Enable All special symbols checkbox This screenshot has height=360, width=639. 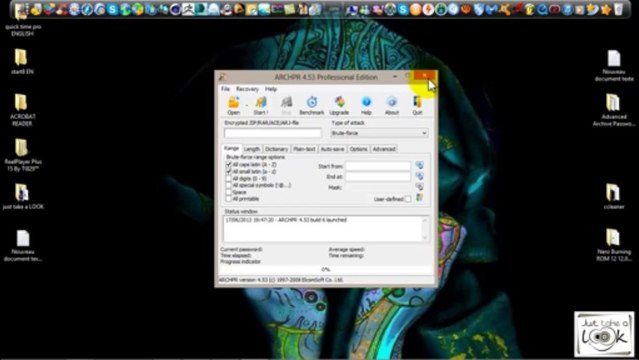coord(229,185)
